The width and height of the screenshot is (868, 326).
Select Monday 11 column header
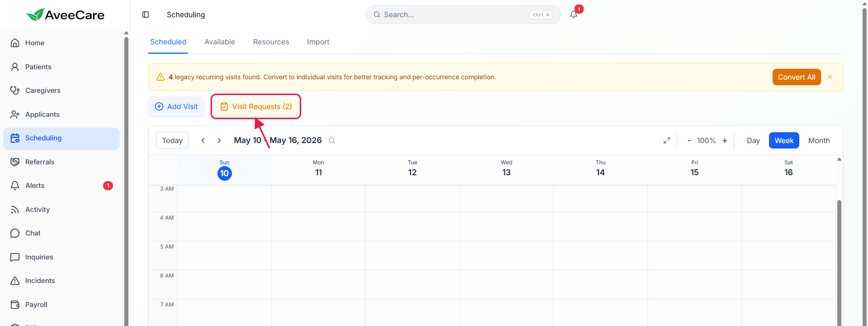[x=319, y=170]
